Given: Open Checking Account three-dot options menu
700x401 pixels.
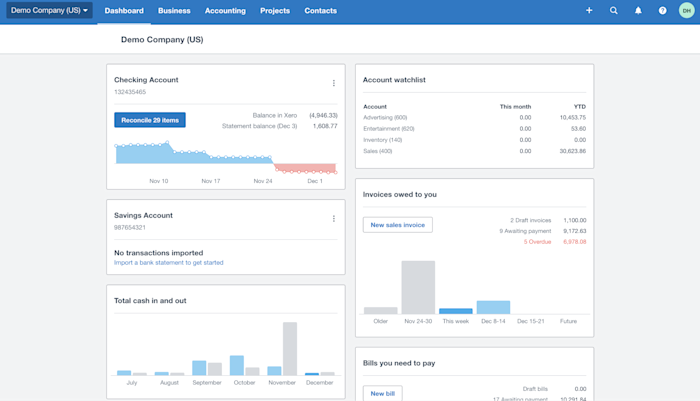Looking at the screenshot, I should (x=333, y=83).
